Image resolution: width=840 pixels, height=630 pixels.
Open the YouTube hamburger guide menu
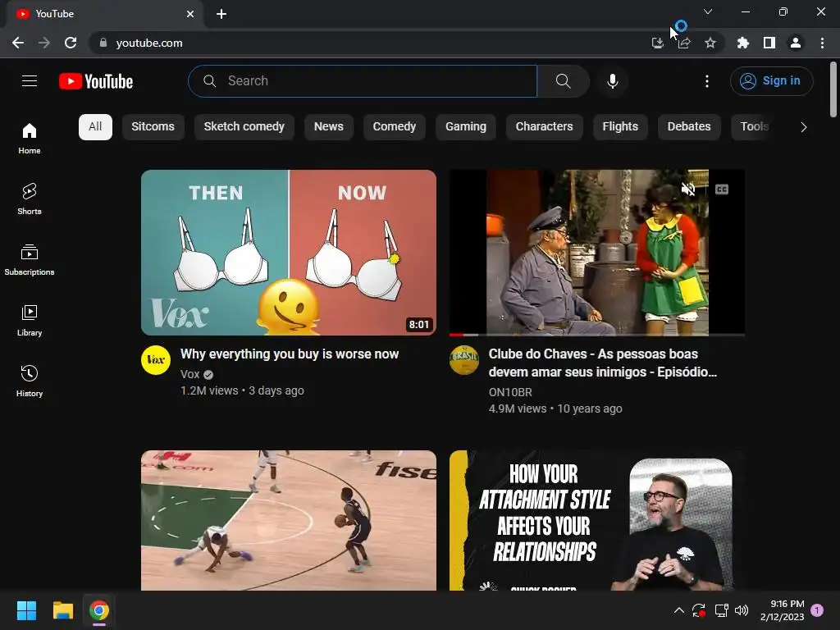(x=30, y=81)
